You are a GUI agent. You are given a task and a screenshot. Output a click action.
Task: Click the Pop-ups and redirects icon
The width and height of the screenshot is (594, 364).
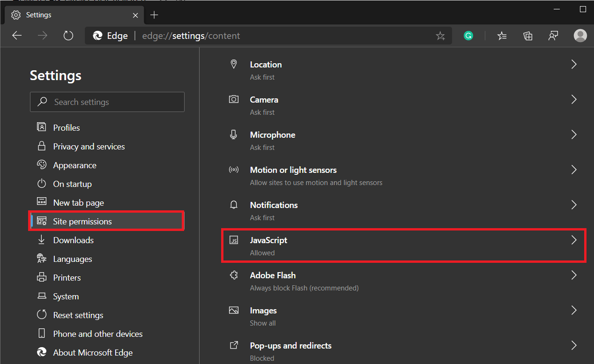pyautogui.click(x=234, y=345)
